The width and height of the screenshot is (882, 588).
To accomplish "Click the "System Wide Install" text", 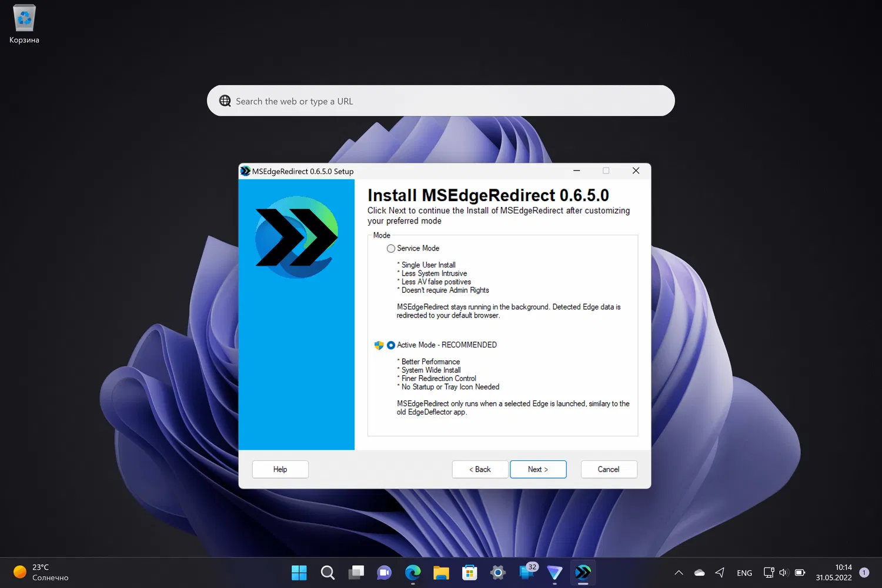I will pos(431,370).
